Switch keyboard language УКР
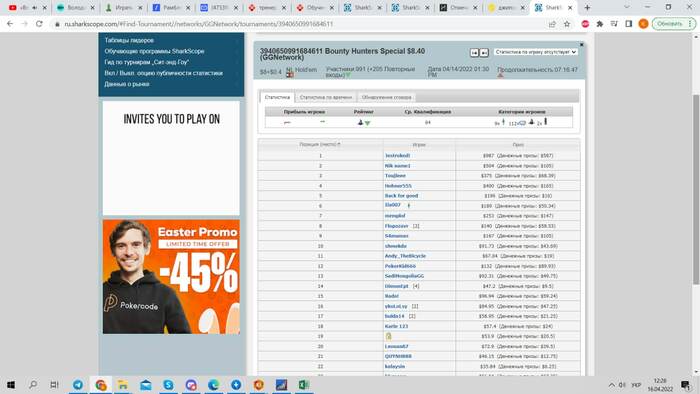Viewport: 700px width, 394px height. pos(637,385)
